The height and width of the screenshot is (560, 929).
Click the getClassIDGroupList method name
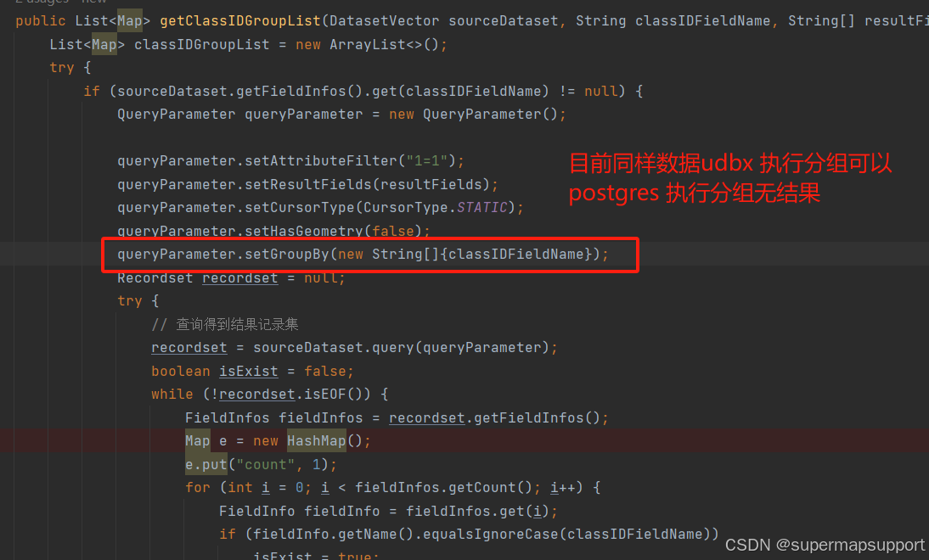[240, 20]
